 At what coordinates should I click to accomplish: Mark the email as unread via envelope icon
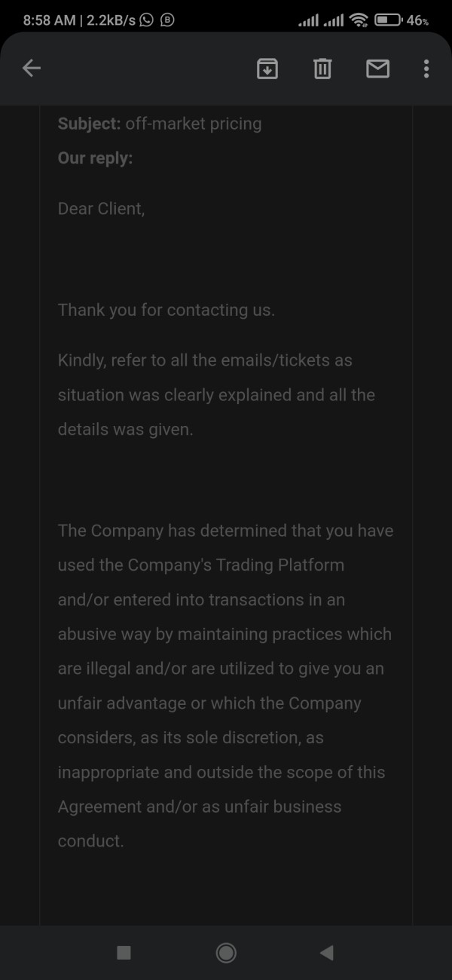[377, 69]
